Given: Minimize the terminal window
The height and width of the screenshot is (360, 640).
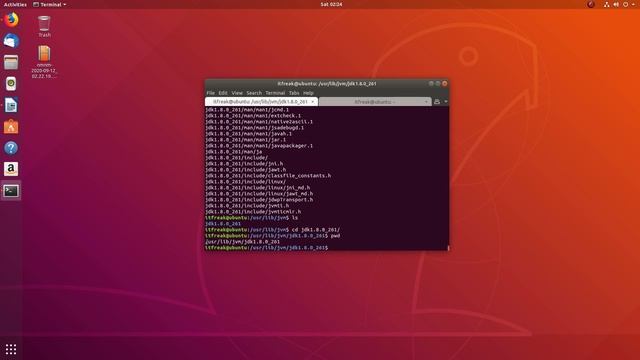Looking at the screenshot, I should click(431, 83).
